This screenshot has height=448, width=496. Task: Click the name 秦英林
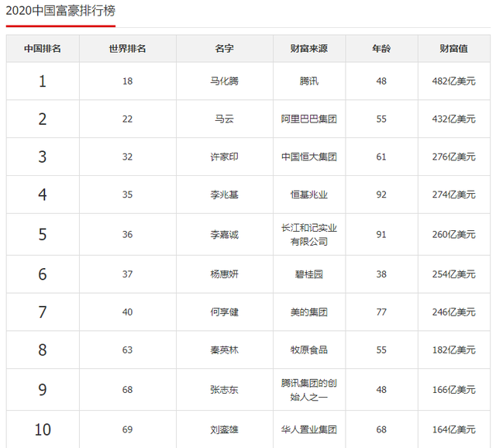click(224, 350)
